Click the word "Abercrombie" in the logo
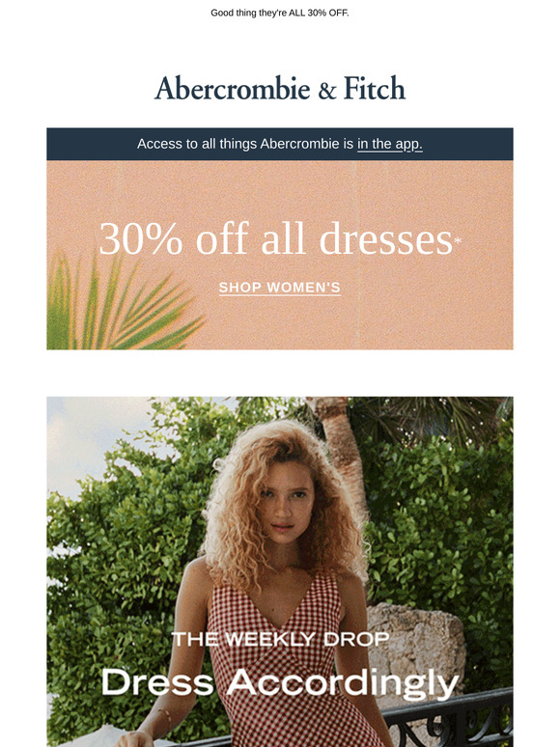 (x=233, y=89)
